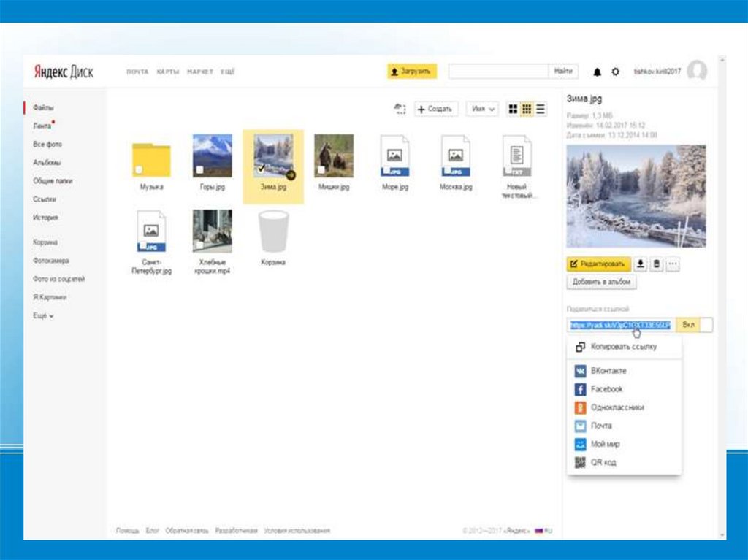Image resolution: width=748 pixels, height=560 pixels.
Task: Open Фотокамера in the sidebar
Action: (x=51, y=261)
